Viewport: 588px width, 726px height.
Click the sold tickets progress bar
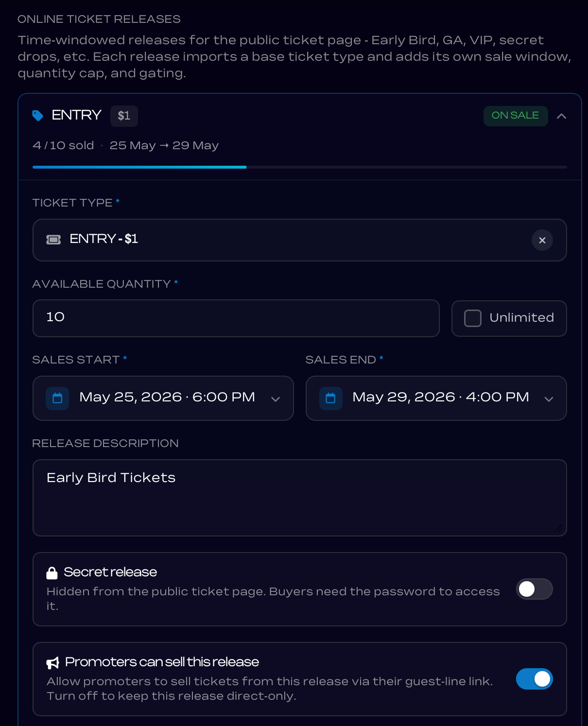point(300,167)
